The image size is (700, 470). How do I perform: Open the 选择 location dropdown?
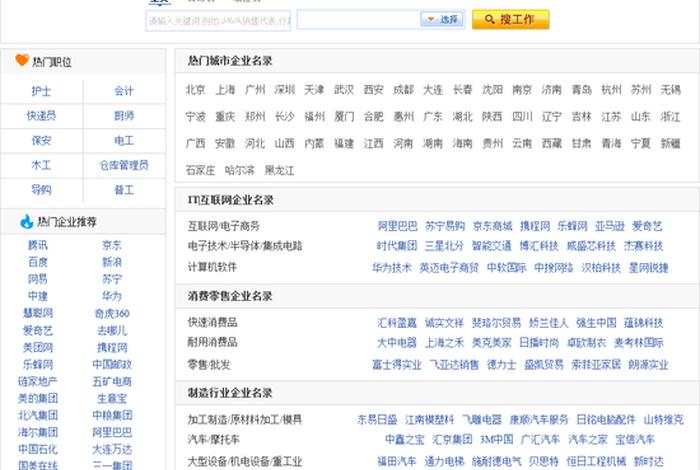pos(442,19)
